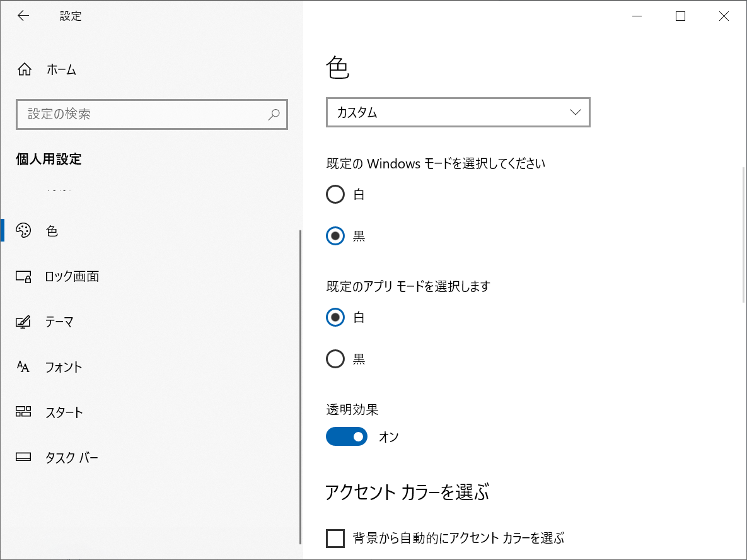Maximize the settings window
This screenshot has height=560, width=747.
pos(680,16)
